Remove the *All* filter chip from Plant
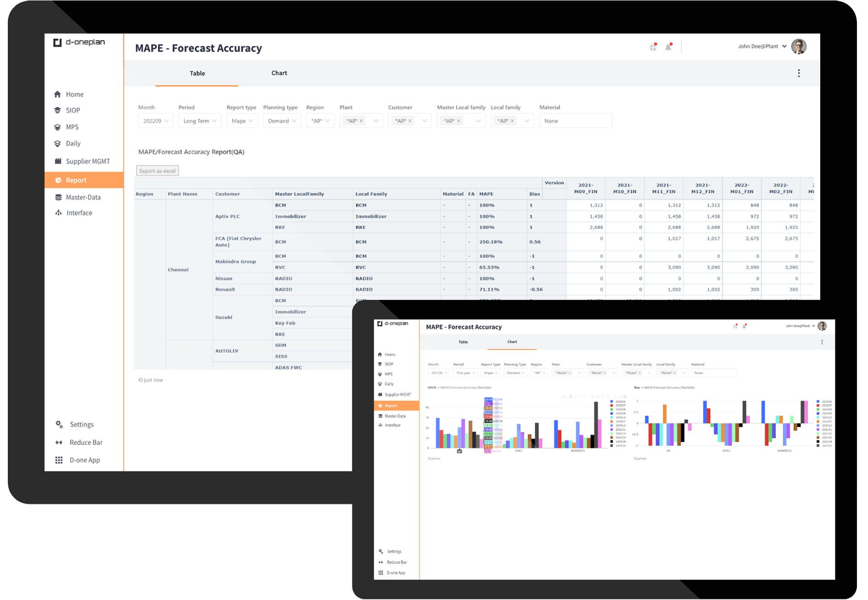 [x=361, y=120]
